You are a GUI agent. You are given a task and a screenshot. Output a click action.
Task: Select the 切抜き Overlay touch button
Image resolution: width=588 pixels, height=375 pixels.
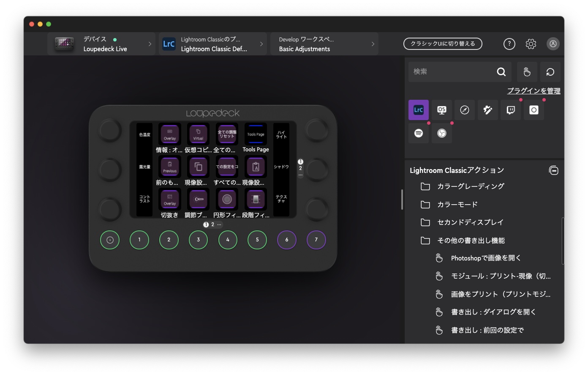pyautogui.click(x=170, y=199)
